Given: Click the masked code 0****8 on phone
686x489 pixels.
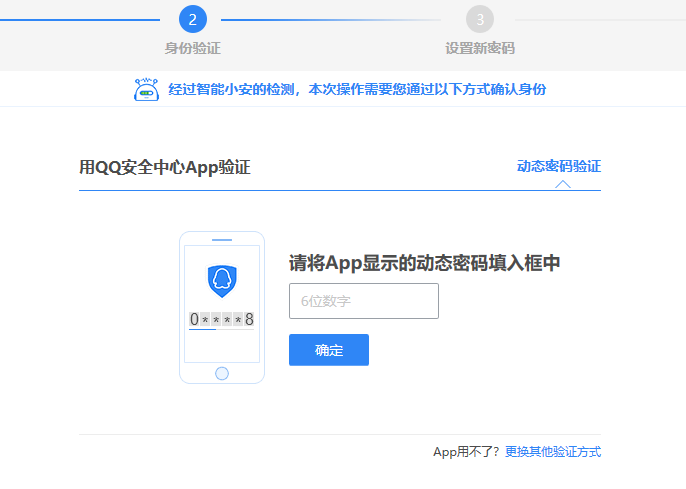Looking at the screenshot, I should click(x=221, y=319).
